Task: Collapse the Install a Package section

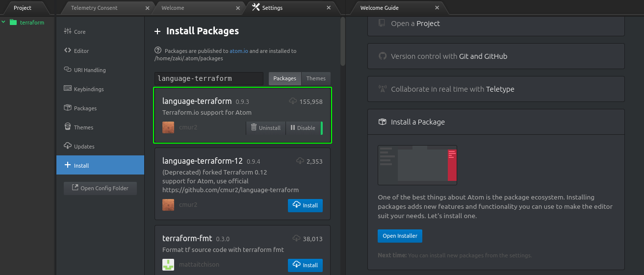Action: [x=496, y=122]
